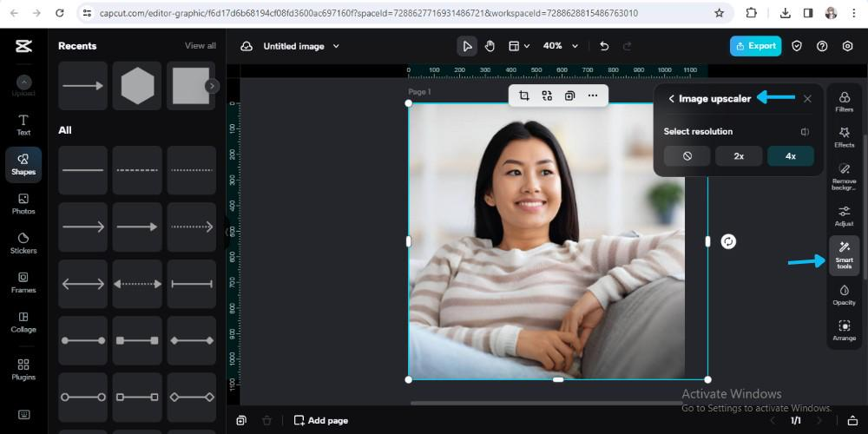Click the rotate handle beside image

click(728, 241)
